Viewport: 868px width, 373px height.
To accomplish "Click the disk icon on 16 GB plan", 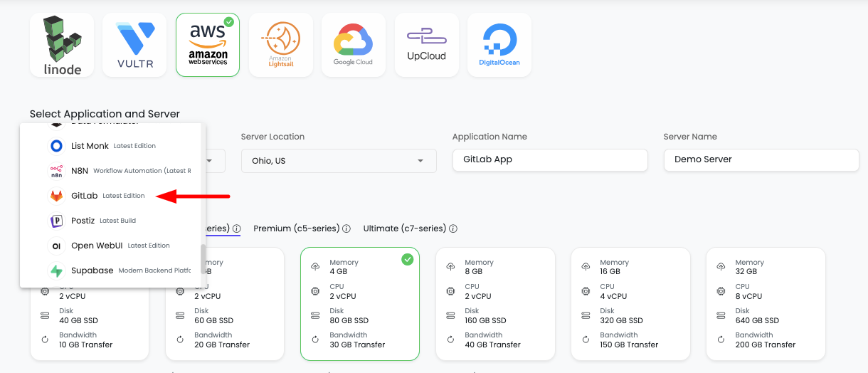I will 586,315.
